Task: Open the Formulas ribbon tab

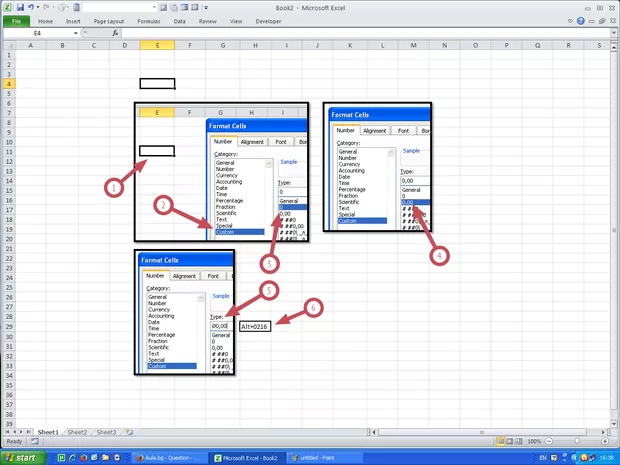Action: [x=146, y=20]
